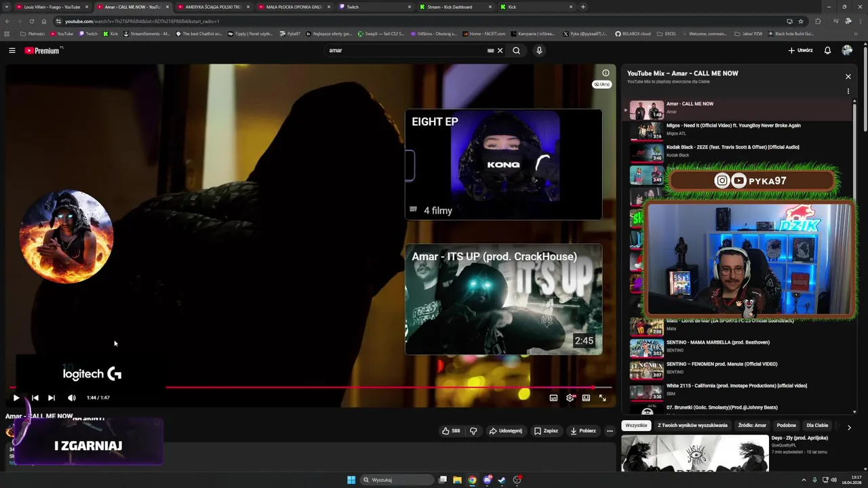Start voice search with the microphone
Screen dimensions: 868x488
pos(539,50)
